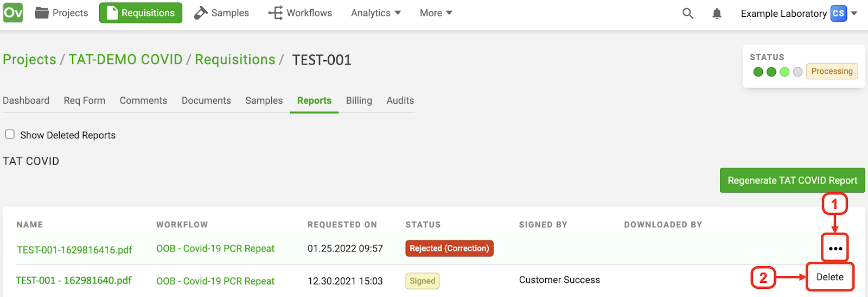This screenshot has width=868, height=297.
Task: Open Workflows in top navigation
Action: click(300, 13)
